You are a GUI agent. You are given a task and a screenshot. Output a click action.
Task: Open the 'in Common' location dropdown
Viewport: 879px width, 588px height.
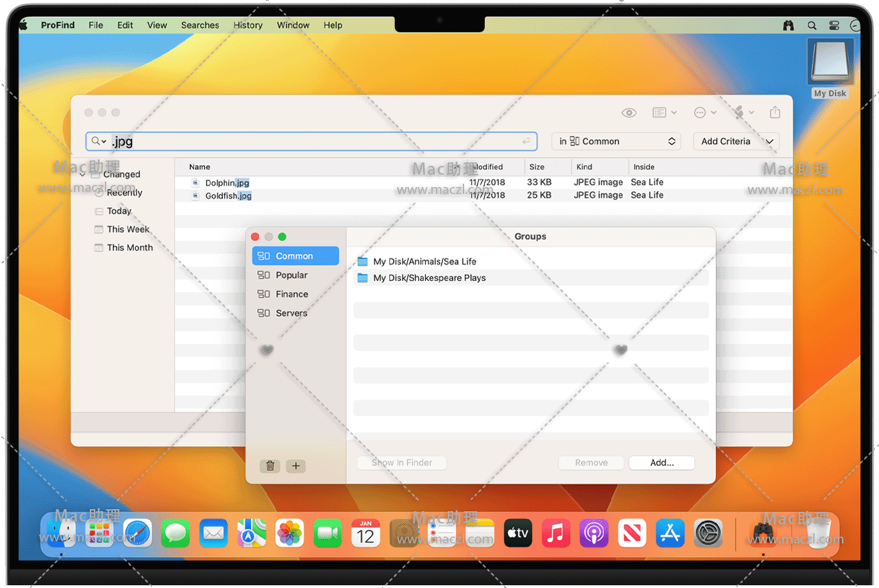[616, 142]
